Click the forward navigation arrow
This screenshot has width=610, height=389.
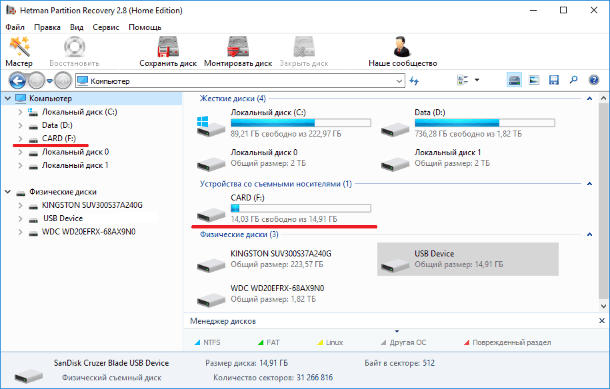pos(37,81)
